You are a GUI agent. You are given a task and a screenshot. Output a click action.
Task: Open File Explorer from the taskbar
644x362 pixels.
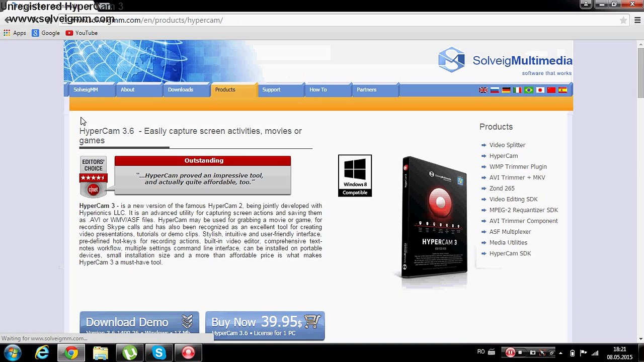101,353
